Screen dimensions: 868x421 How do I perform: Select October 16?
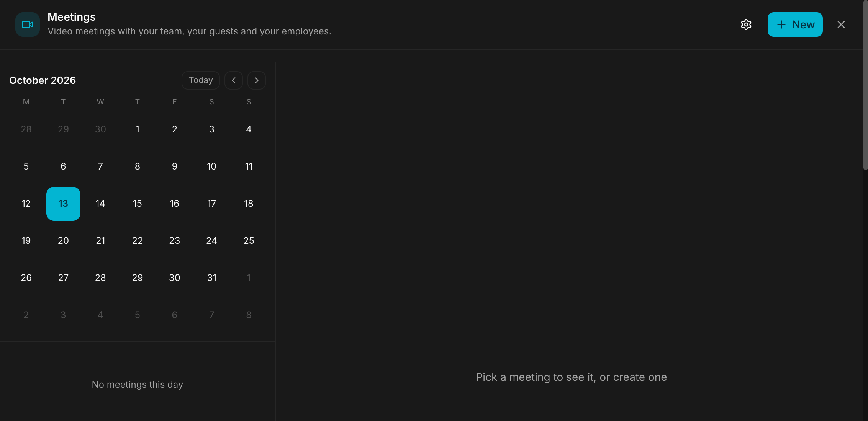pyautogui.click(x=175, y=204)
